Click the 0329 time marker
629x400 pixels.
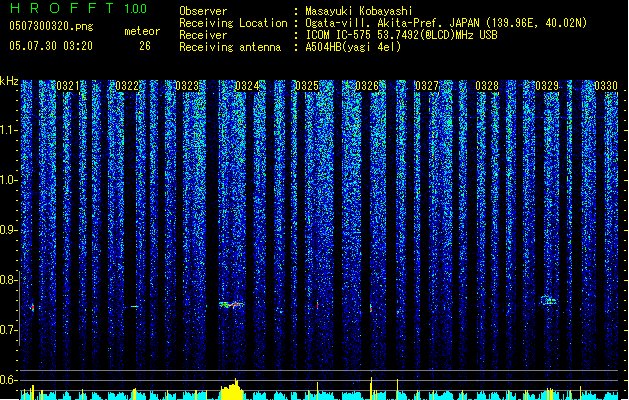[x=547, y=86]
